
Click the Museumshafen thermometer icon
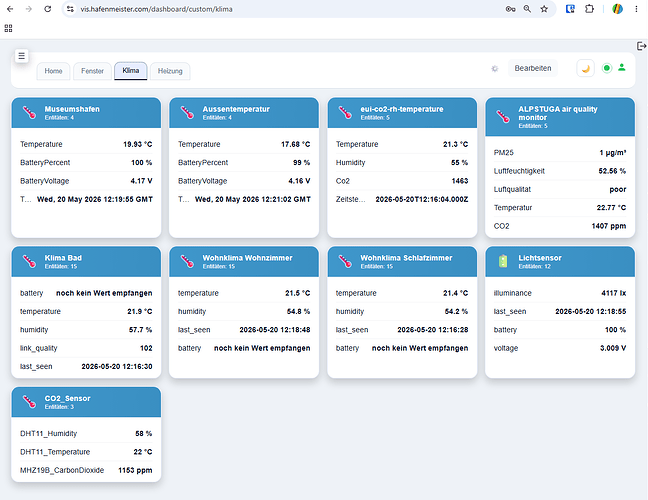29,112
